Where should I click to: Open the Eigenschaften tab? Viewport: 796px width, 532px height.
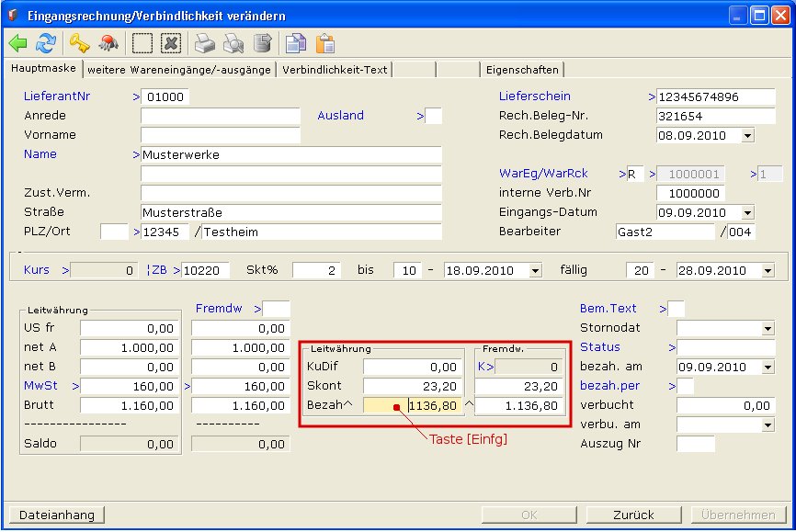(x=522, y=70)
